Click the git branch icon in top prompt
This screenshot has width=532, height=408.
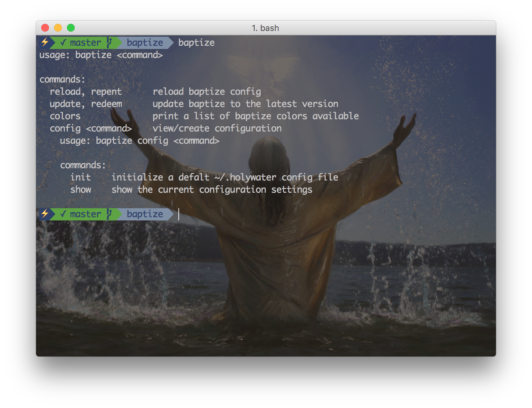[109, 42]
